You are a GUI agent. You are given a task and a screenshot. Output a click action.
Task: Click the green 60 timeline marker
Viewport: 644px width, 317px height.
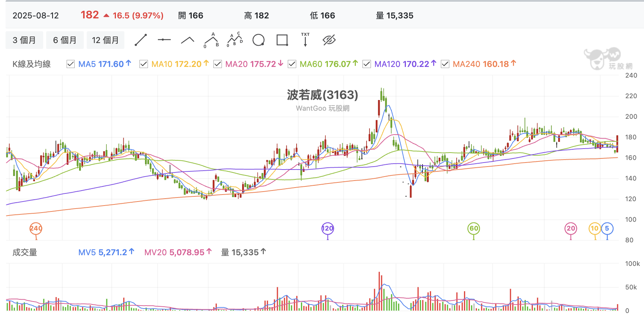pyautogui.click(x=474, y=229)
